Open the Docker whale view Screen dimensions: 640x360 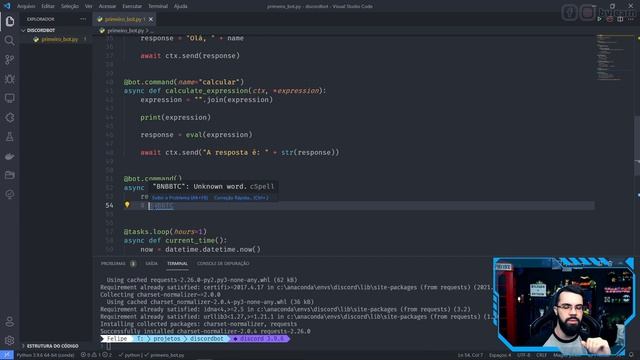pos(10,156)
